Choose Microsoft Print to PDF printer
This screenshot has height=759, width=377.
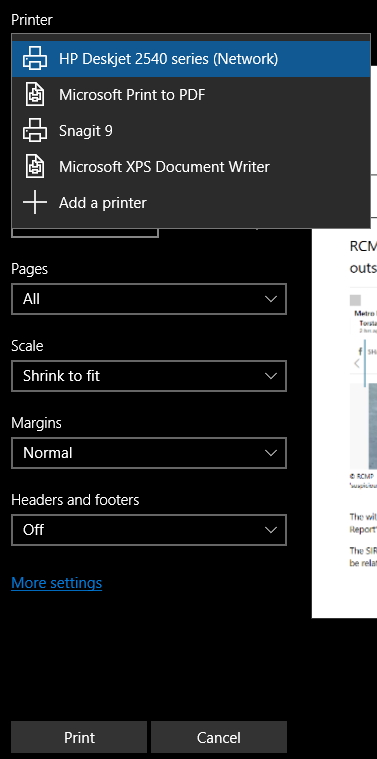(191, 95)
